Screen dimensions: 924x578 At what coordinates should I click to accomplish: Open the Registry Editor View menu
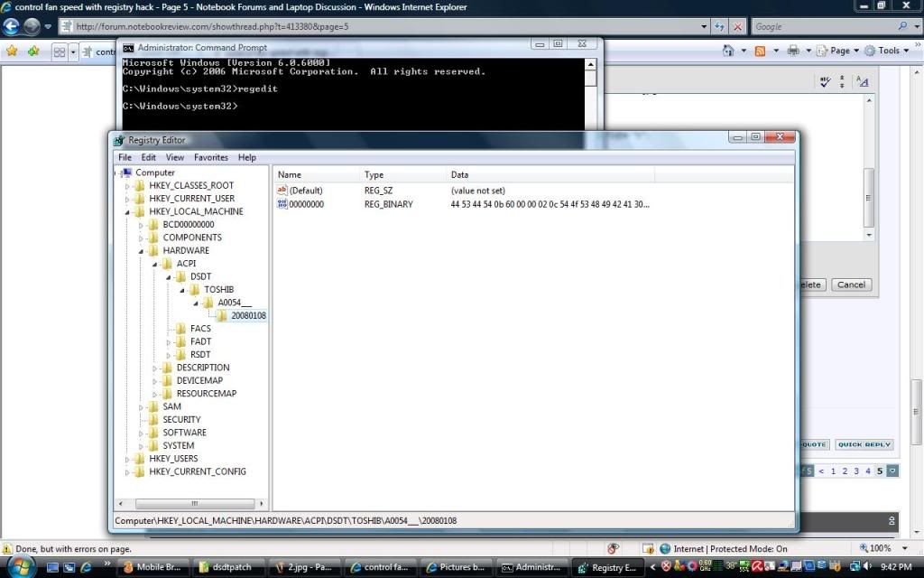point(174,157)
